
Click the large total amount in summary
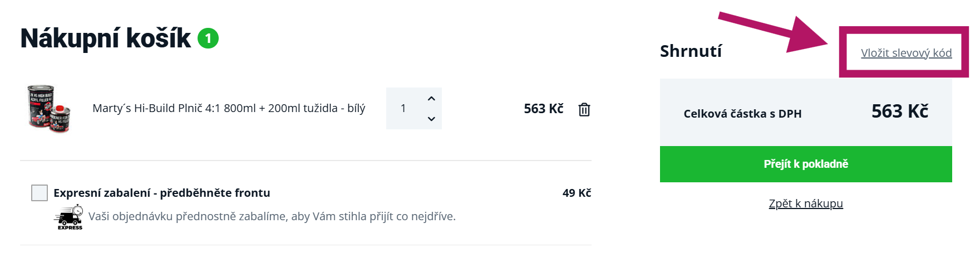click(x=899, y=111)
